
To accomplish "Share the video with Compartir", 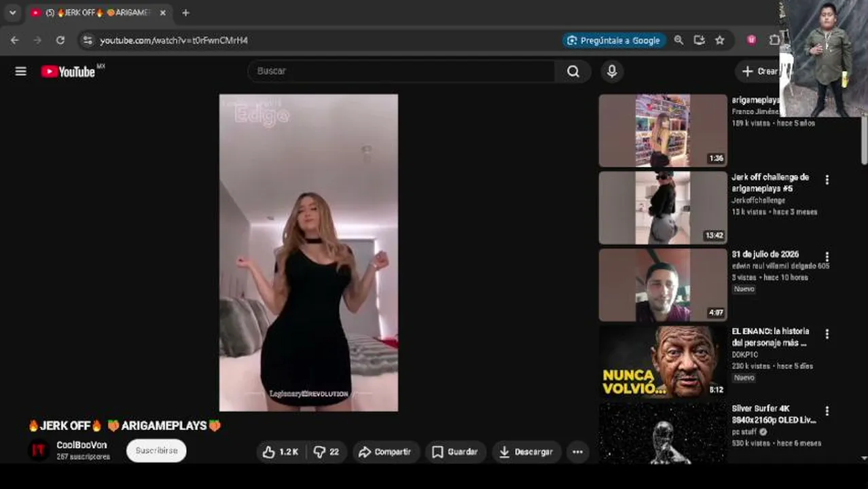I will 385,452.
